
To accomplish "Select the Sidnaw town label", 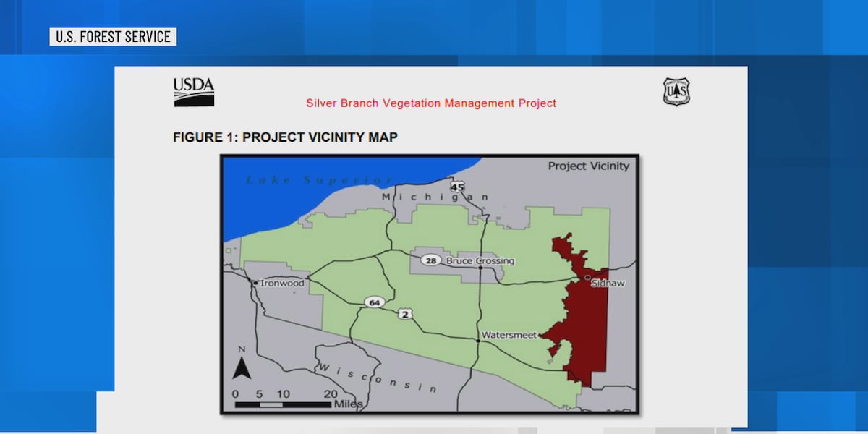I will point(607,283).
